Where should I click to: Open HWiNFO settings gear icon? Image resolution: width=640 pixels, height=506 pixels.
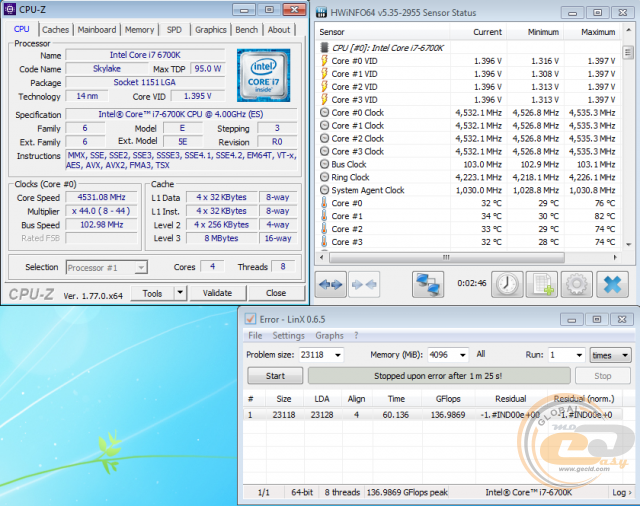pos(577,284)
